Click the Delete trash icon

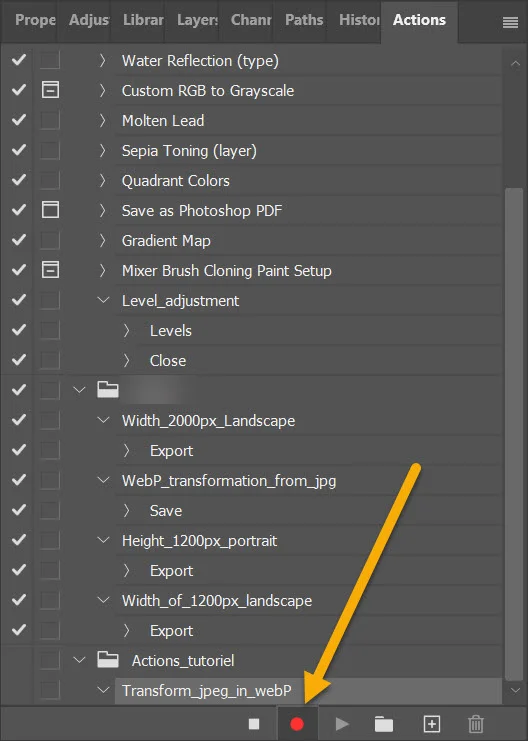click(476, 724)
